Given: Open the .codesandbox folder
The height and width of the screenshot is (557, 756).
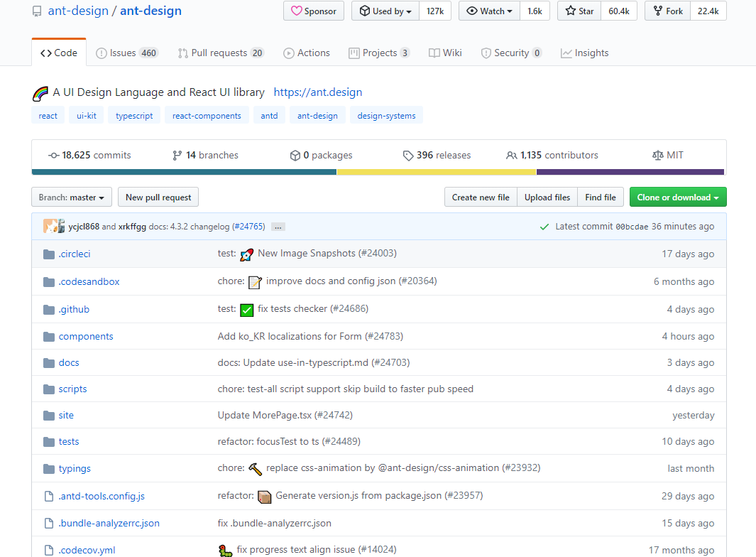Looking at the screenshot, I should pos(89,282).
